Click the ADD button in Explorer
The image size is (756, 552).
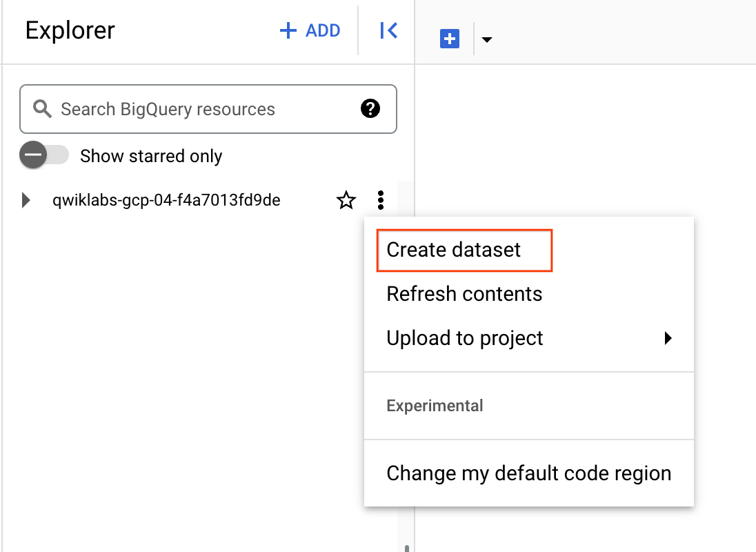(x=310, y=30)
